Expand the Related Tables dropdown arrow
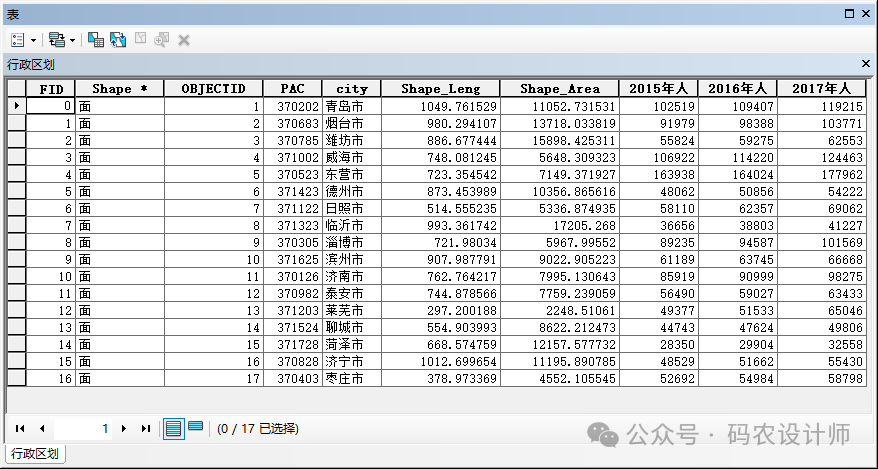878x469 pixels. pyautogui.click(x=72, y=40)
